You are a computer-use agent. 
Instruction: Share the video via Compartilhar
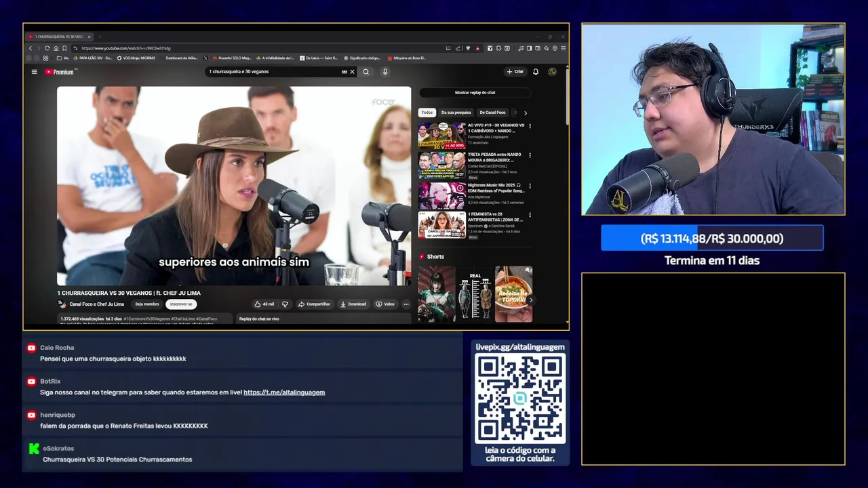(314, 304)
